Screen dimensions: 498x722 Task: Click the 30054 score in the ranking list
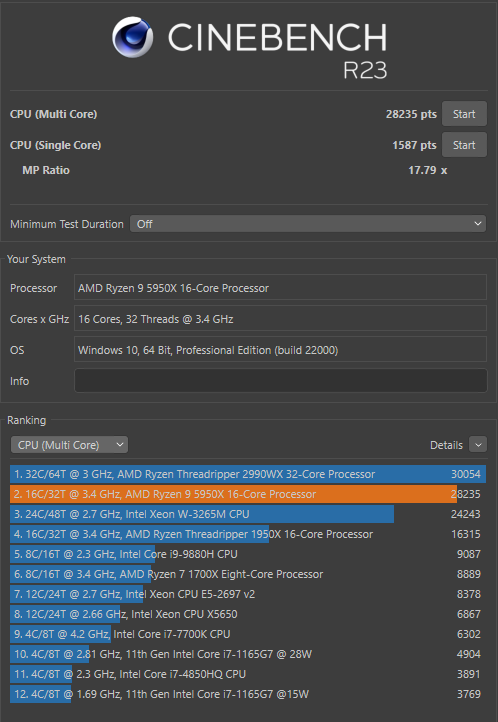click(x=466, y=474)
